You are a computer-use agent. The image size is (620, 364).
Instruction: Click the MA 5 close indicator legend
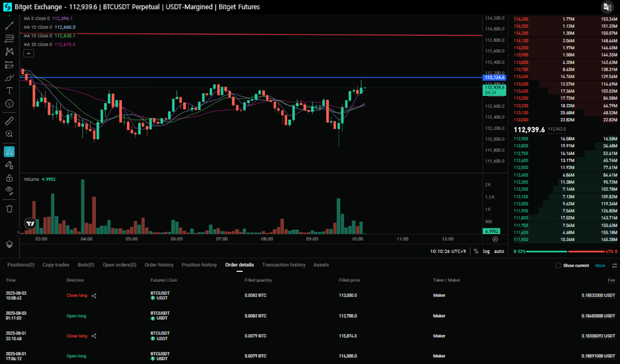48,18
